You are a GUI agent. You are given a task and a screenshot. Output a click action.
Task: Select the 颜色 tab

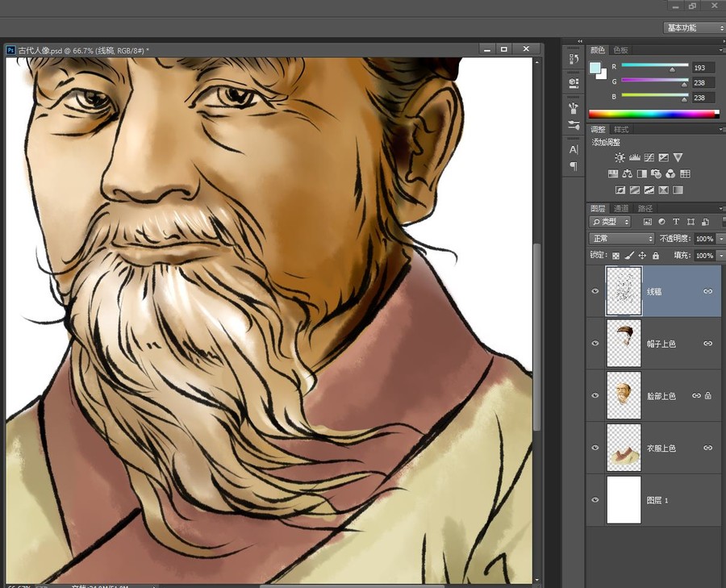597,50
